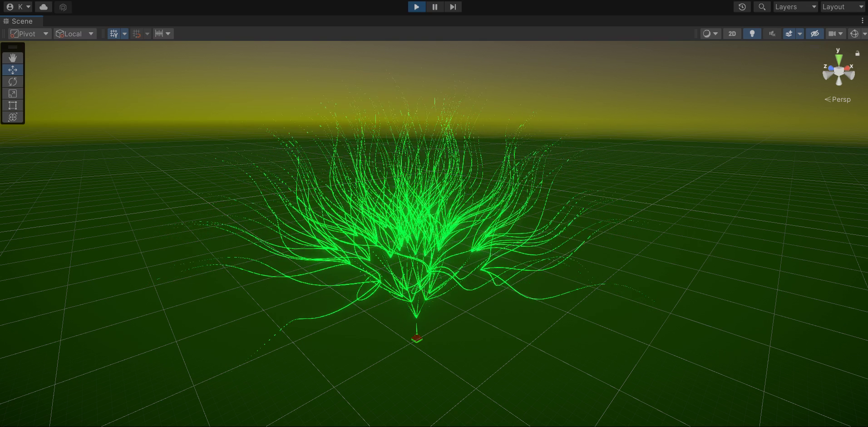Select the Rect transform tool
The height and width of the screenshot is (427, 868).
pyautogui.click(x=13, y=105)
